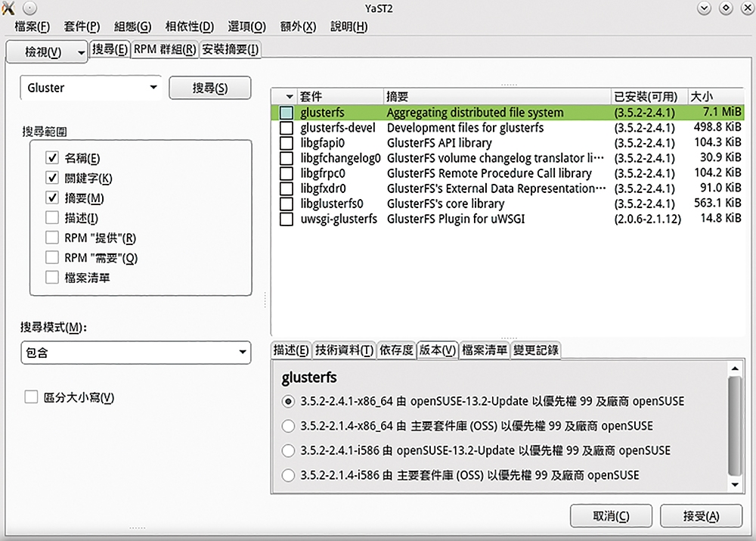Sort by the 已安裝(可用) column header
This screenshot has height=541, width=756.
(x=649, y=97)
